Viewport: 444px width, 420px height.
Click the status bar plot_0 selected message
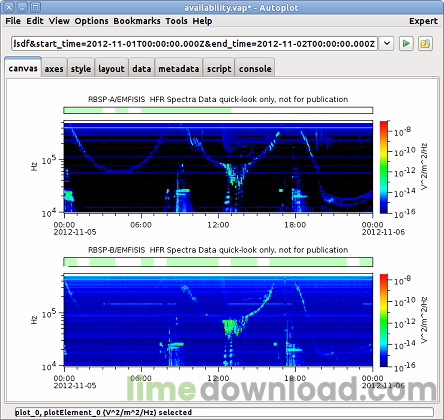(103, 412)
